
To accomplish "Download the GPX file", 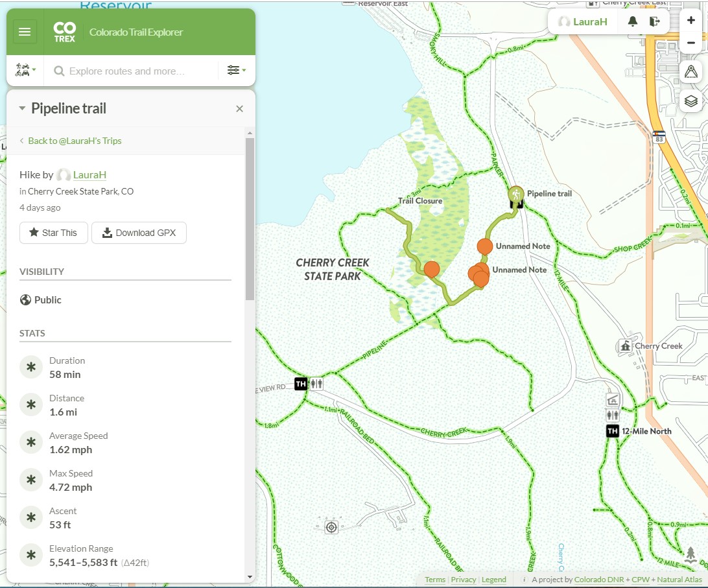I will pos(139,233).
